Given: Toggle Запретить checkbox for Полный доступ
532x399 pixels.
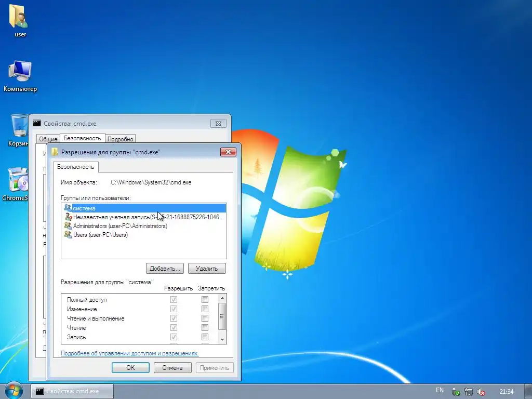Looking at the screenshot, I should point(205,300).
